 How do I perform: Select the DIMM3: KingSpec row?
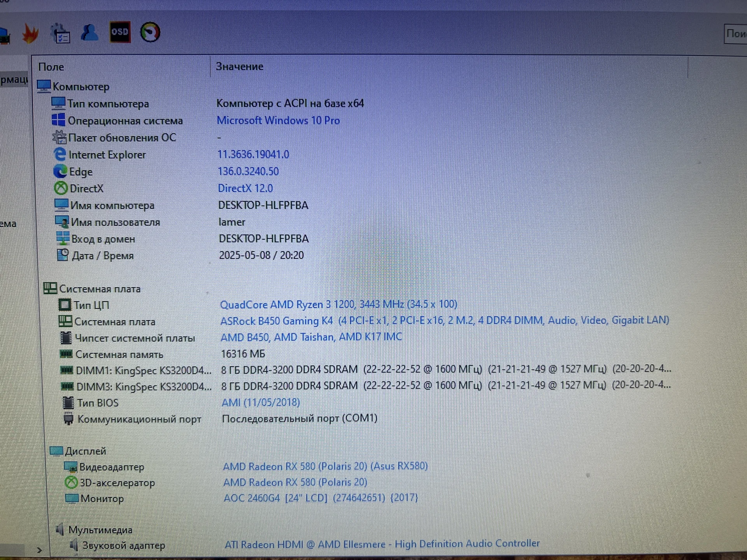pyautogui.click(x=366, y=386)
